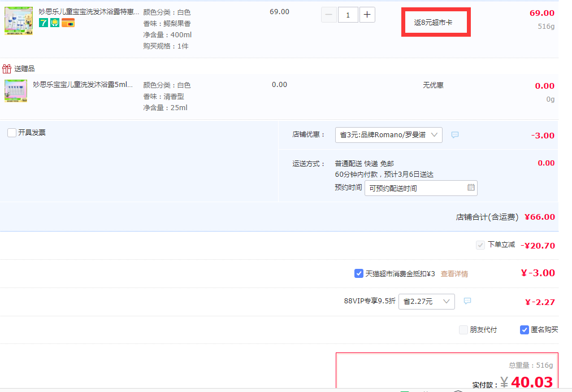Image resolution: width=572 pixels, height=392 pixels.
Task: Click the 香味：鳄梨果香 scent text
Action: [167, 23]
